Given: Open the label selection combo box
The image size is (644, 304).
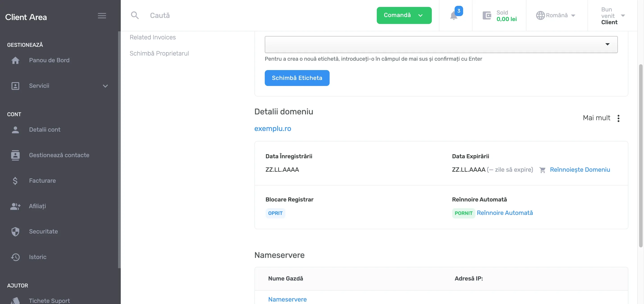Looking at the screenshot, I should (x=441, y=44).
